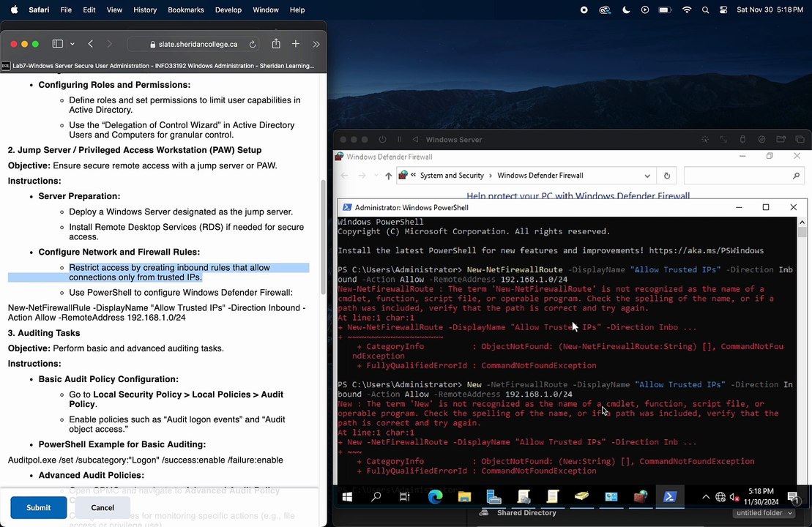This screenshot has width=812, height=527.
Task: Power button of Windows Server VM
Action: pyautogui.click(x=382, y=139)
